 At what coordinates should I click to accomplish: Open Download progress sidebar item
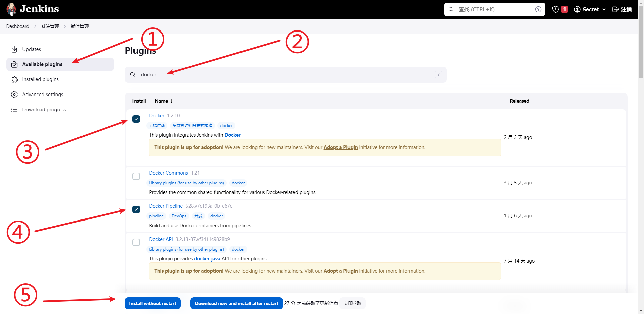(60, 110)
